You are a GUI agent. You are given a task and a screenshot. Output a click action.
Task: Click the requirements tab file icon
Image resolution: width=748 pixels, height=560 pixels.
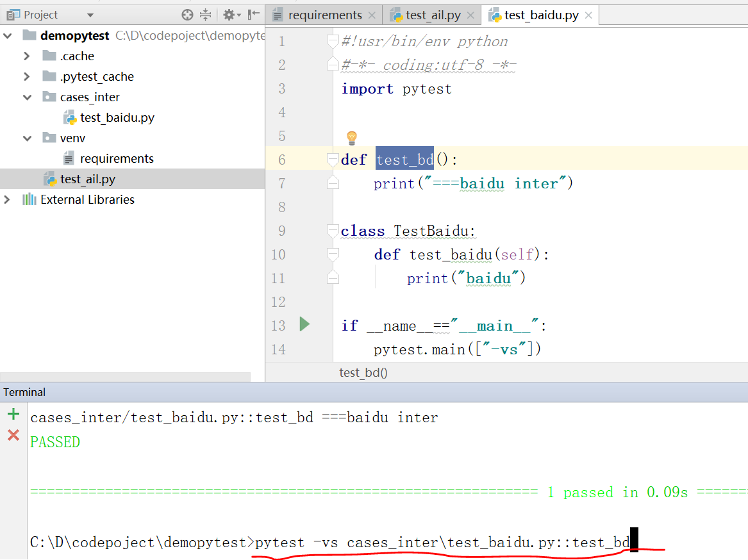[278, 15]
